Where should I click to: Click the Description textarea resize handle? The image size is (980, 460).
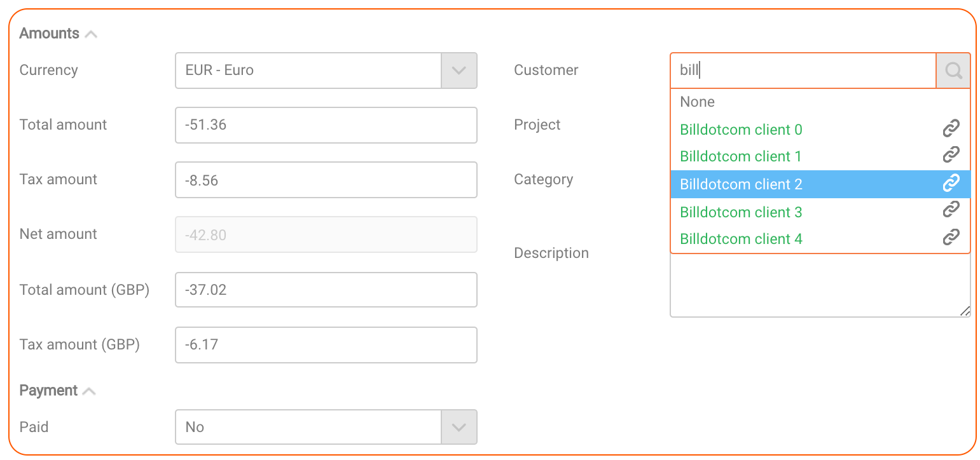click(x=965, y=311)
